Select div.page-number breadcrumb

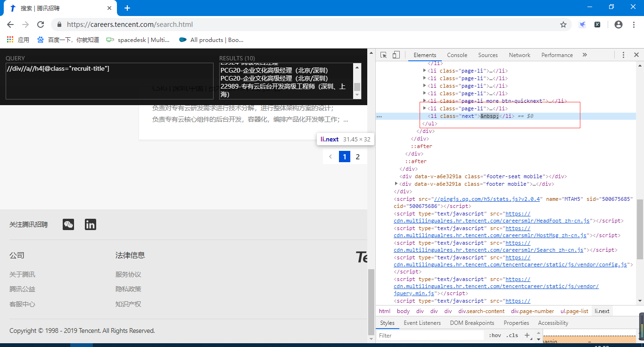[x=532, y=311]
